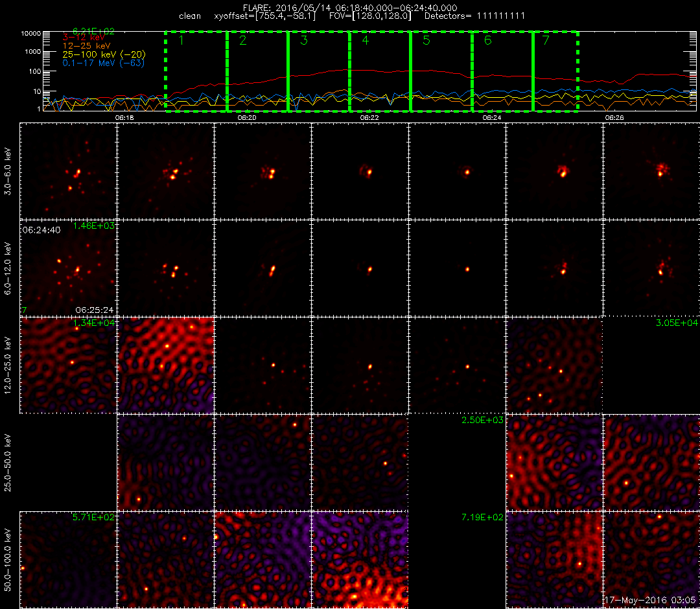Open sixth image in 6.0-12.0 keV row

(554, 268)
